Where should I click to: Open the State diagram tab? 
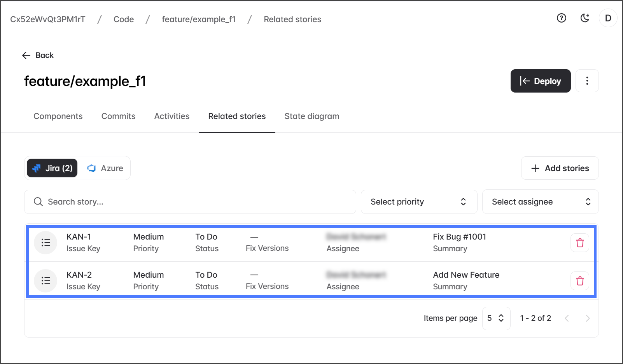point(311,116)
